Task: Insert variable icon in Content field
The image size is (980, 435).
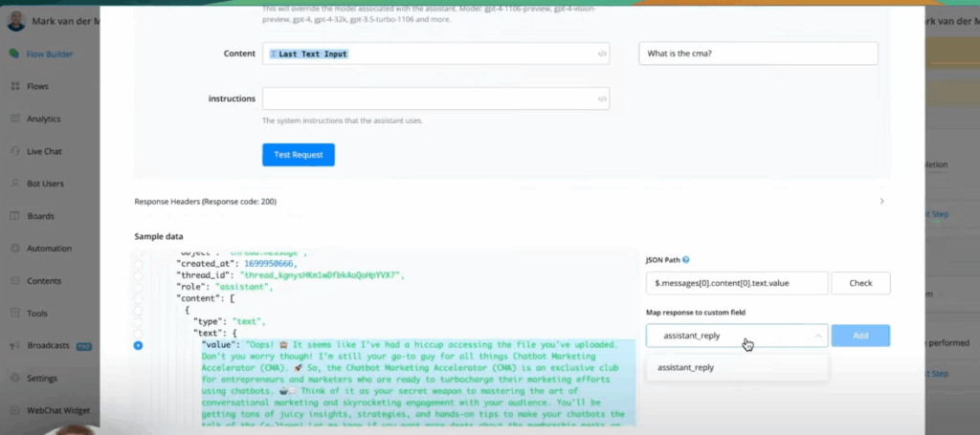Action: (x=601, y=54)
